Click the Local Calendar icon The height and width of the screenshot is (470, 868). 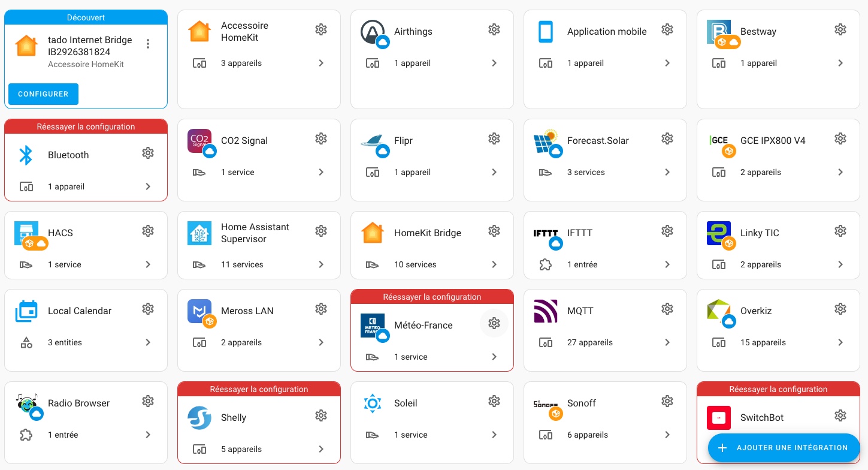pyautogui.click(x=26, y=311)
